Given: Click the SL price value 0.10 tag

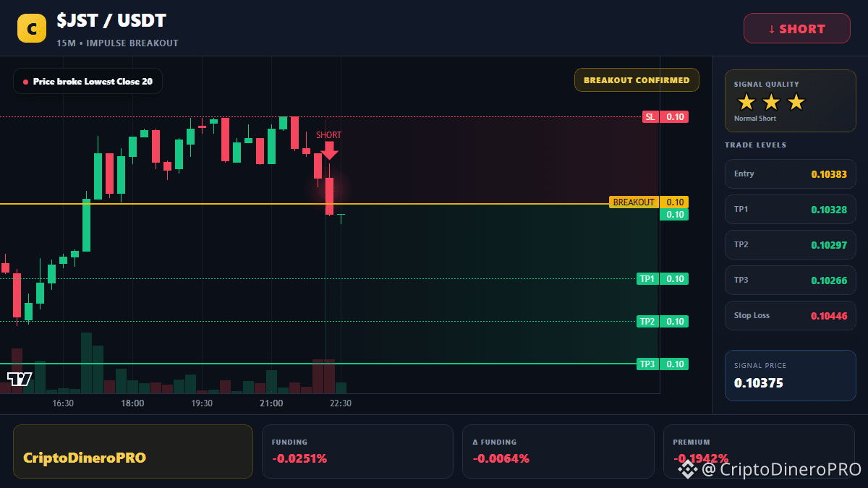Looking at the screenshot, I should tap(675, 117).
